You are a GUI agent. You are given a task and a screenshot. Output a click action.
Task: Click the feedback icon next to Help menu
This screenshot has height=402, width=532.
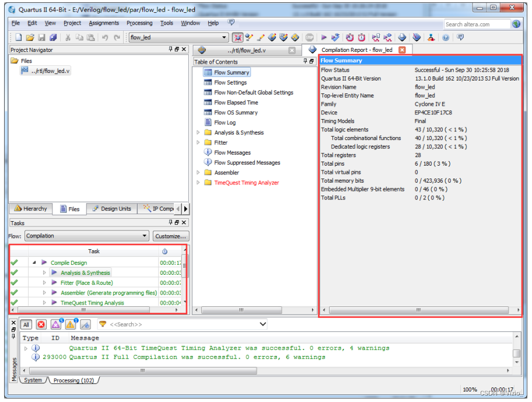[x=231, y=22]
